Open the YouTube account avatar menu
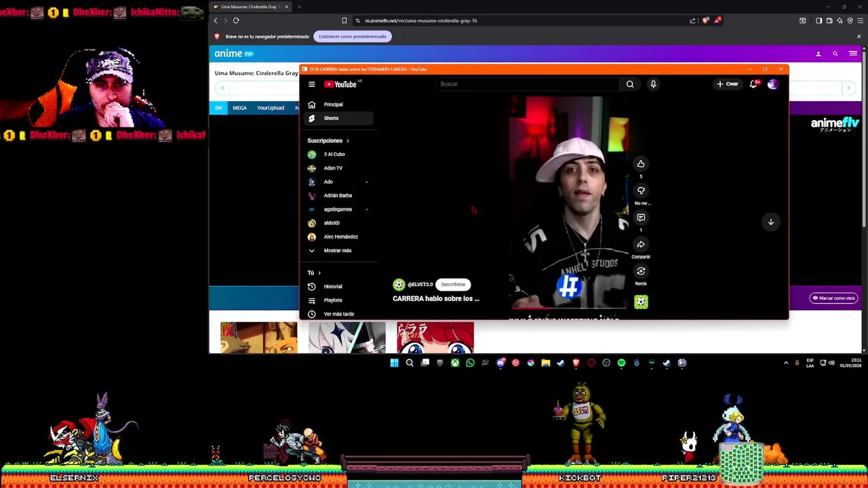The height and width of the screenshot is (488, 868). coord(772,84)
